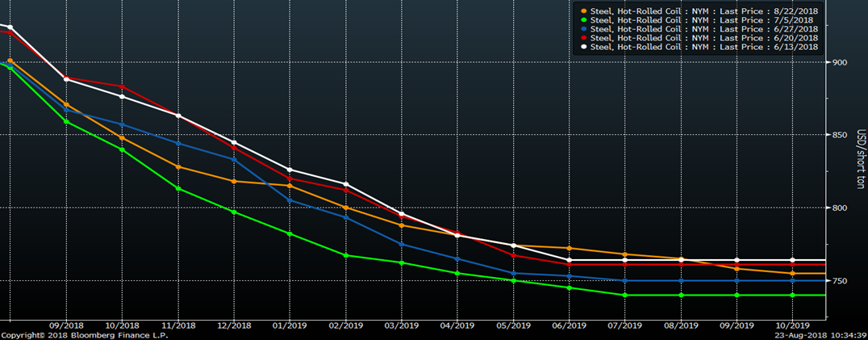Select the 6/13/2018 Last Price legend label
The height and width of the screenshot is (340, 868).
704,47
